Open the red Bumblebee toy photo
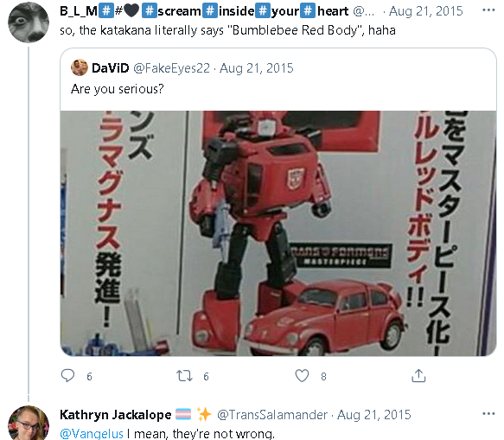Screen dimensions: 504x440 (x=278, y=233)
